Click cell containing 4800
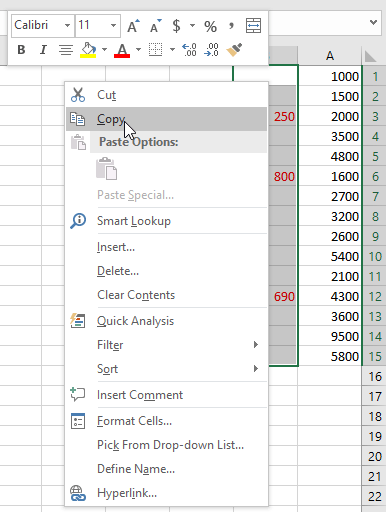This screenshot has height=512, width=386. coord(330,156)
